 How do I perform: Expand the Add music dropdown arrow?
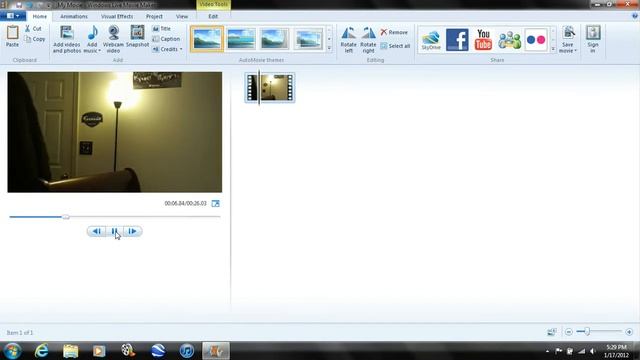pyautogui.click(x=99, y=51)
